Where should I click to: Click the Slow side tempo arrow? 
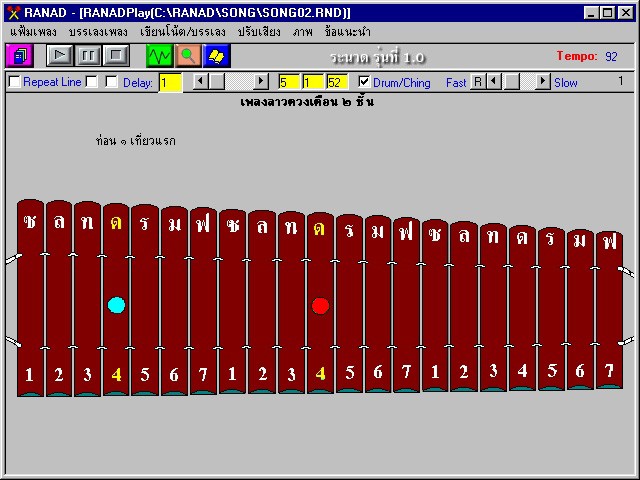pos(542,82)
